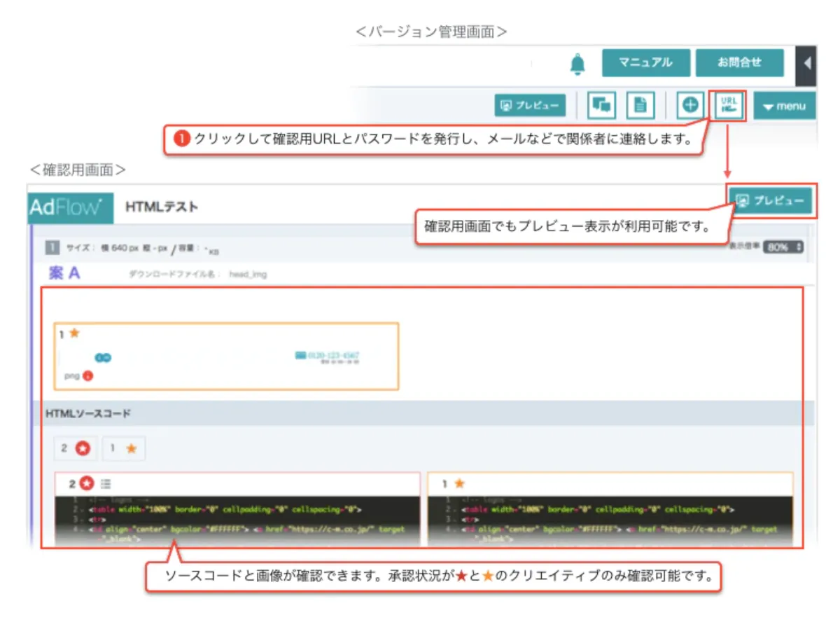Click the orange star above the png thumbnail
Image resolution: width=840 pixels, height=622 pixels.
74,333
